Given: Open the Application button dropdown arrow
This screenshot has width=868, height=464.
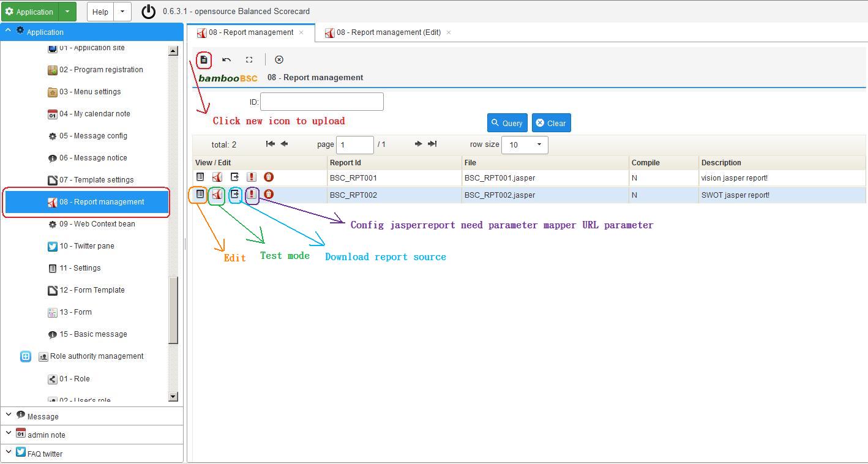Looking at the screenshot, I should [x=67, y=12].
